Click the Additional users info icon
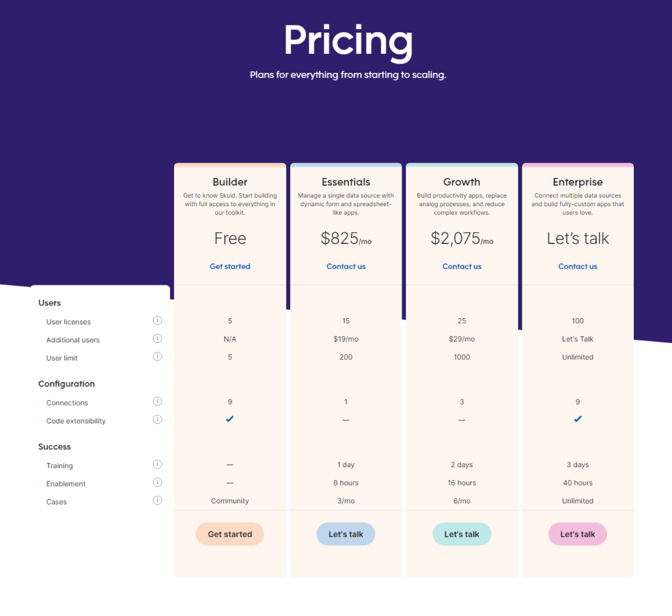The height and width of the screenshot is (616, 672). coord(157,339)
